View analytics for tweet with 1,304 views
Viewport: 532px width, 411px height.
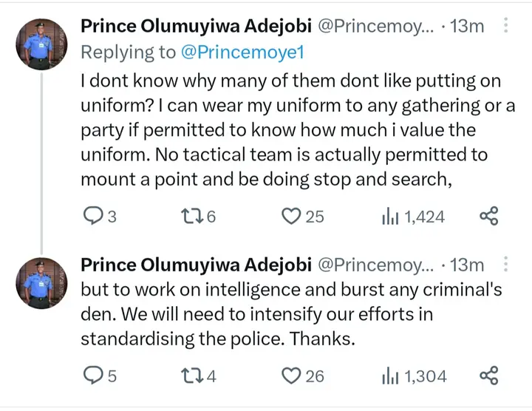[389, 376]
